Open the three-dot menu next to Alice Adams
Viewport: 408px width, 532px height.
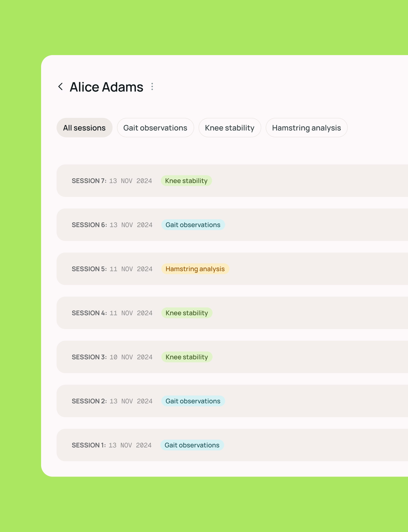(152, 87)
